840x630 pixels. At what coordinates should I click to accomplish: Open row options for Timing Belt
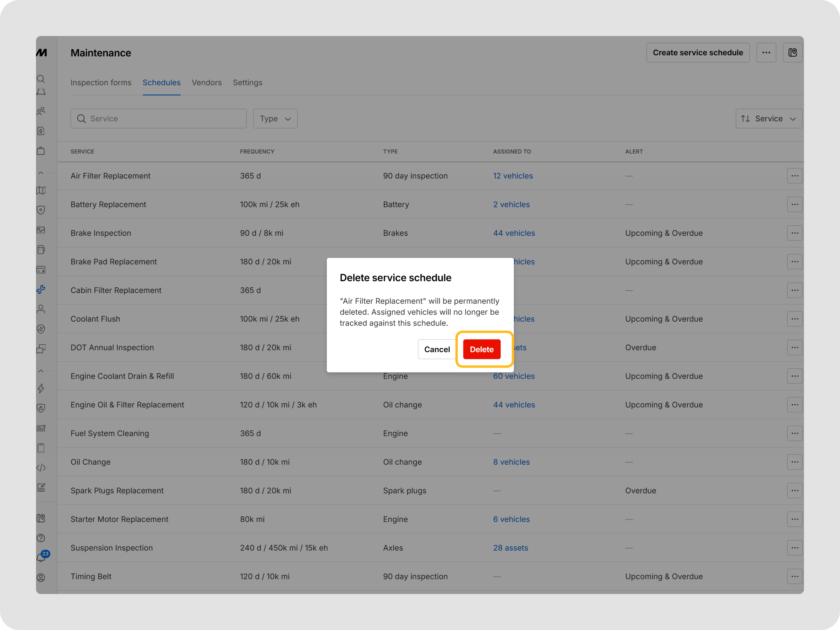click(x=794, y=577)
